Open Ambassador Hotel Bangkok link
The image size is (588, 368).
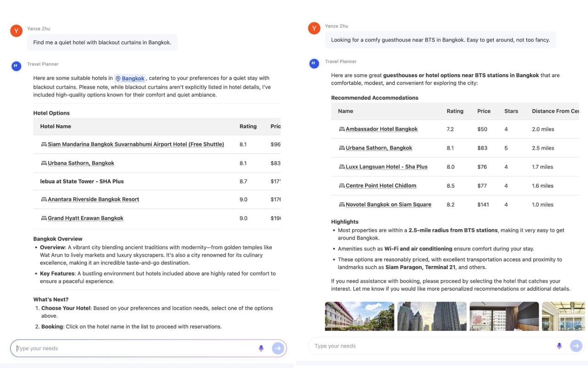pyautogui.click(x=381, y=129)
